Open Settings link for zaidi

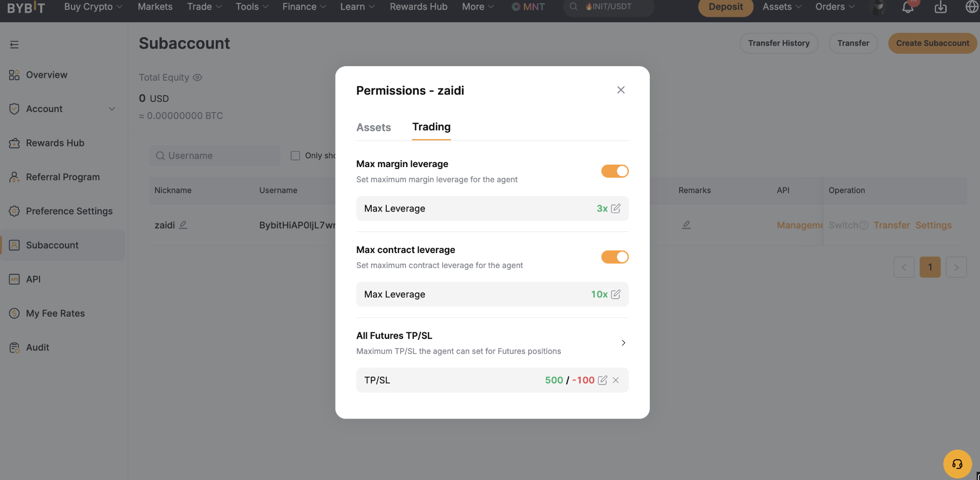[x=933, y=226]
